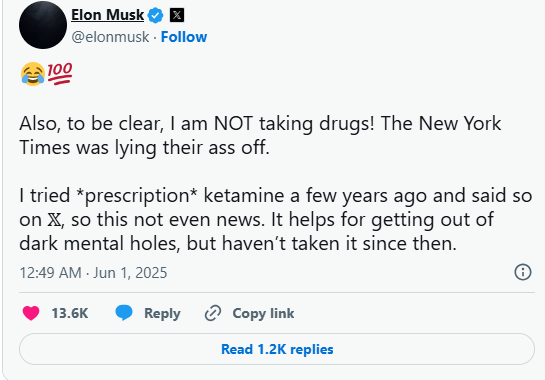Click the crying laughing emoji
The image size is (545, 380).
(x=33, y=74)
